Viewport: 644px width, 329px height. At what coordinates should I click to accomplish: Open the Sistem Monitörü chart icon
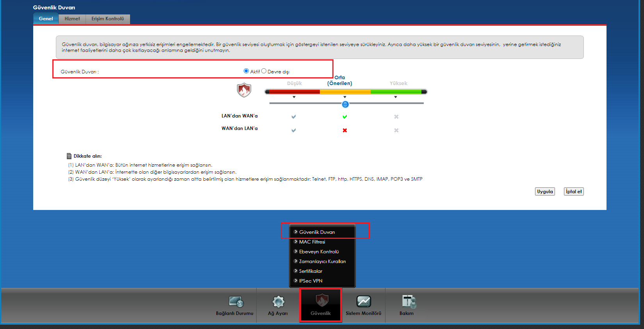click(x=364, y=301)
